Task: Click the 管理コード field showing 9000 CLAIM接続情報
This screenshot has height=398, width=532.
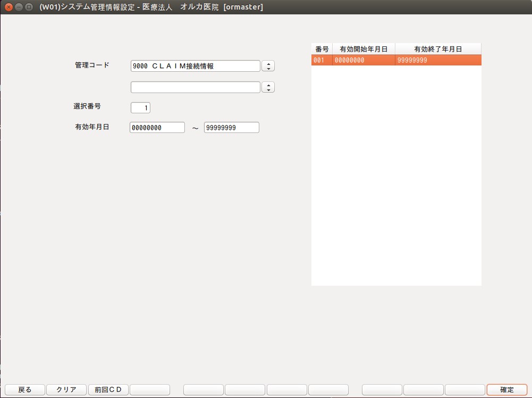Action: coord(196,66)
